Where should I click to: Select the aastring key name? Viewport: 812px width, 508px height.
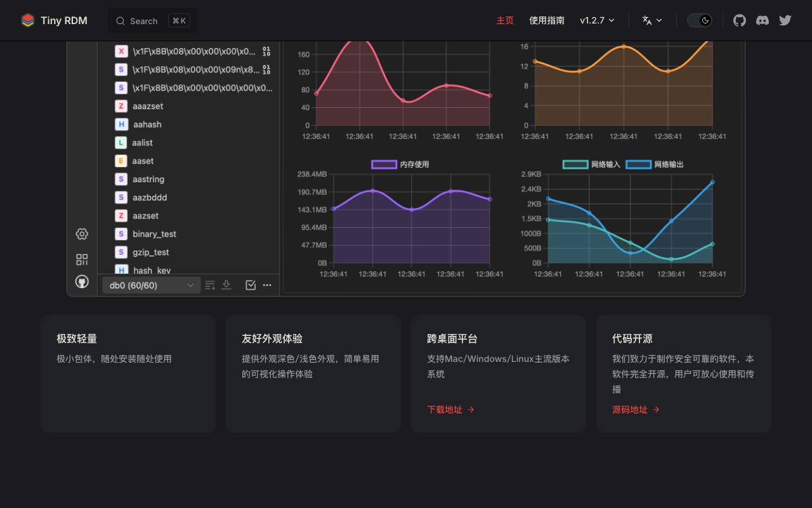point(148,179)
